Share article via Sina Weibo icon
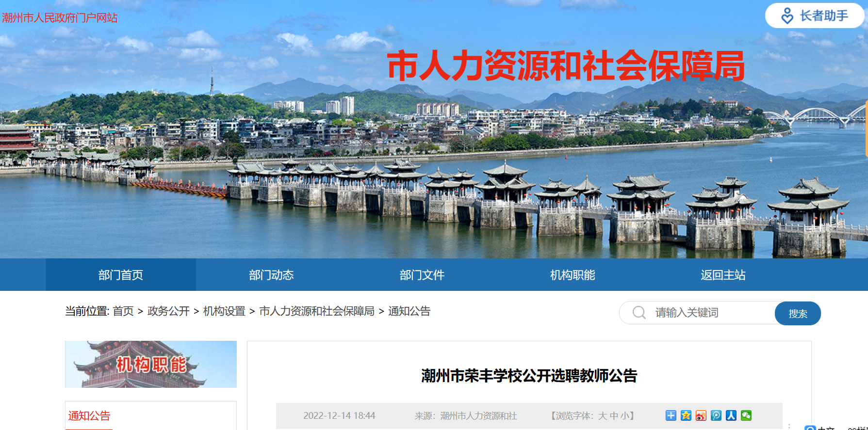 701,415
